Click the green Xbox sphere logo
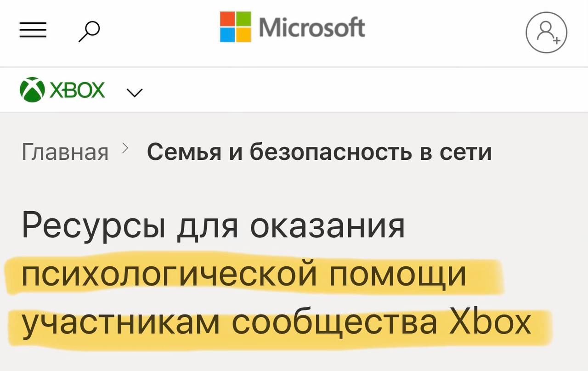Viewport: 588px width, 371px height. click(x=32, y=90)
